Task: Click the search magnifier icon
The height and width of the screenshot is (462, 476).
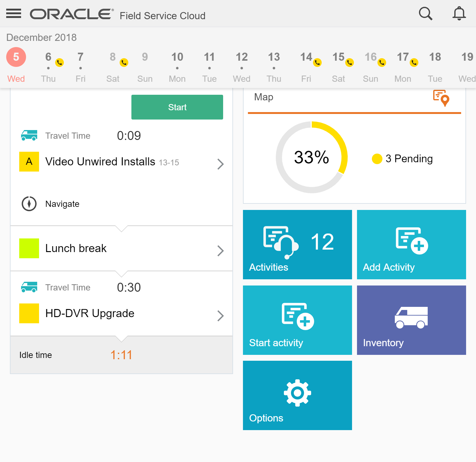Action: [x=425, y=14]
